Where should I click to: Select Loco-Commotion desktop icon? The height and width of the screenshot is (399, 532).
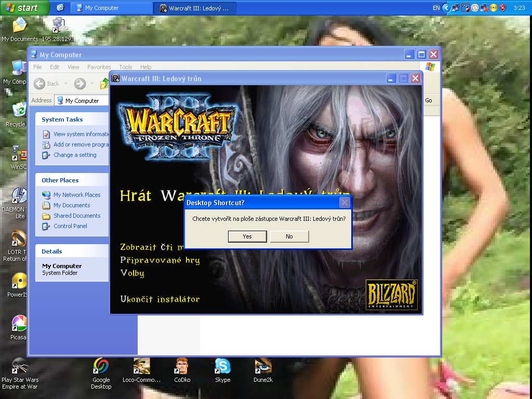(141, 370)
